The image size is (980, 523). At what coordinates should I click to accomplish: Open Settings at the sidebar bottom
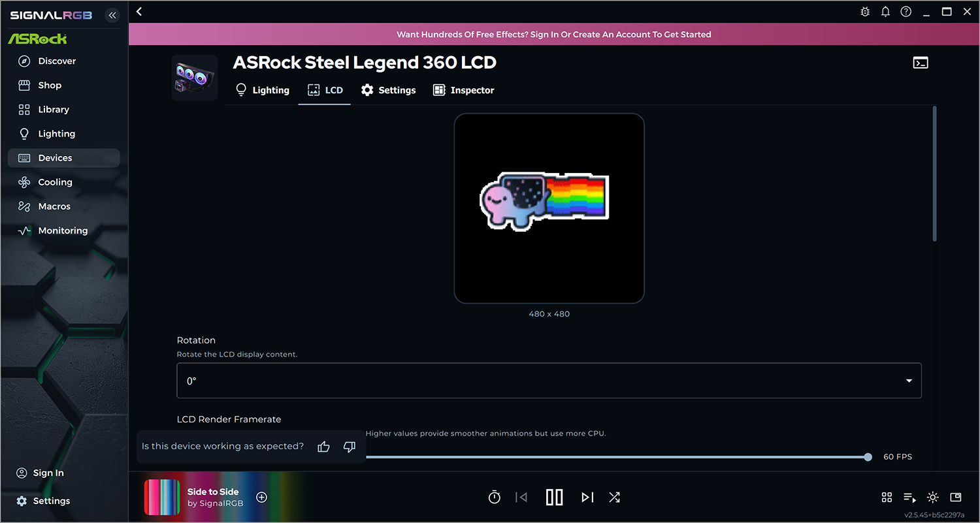tap(43, 501)
